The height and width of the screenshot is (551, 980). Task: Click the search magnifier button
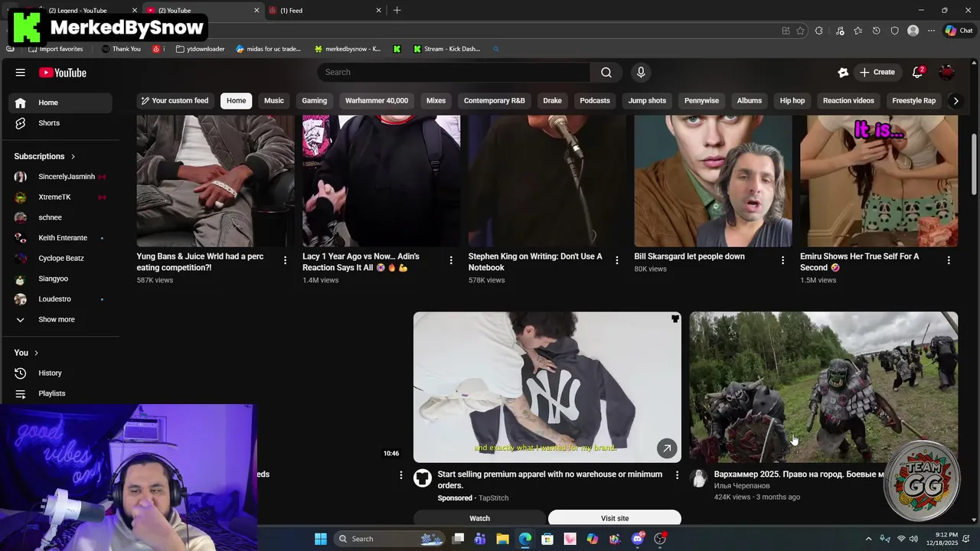pos(606,72)
